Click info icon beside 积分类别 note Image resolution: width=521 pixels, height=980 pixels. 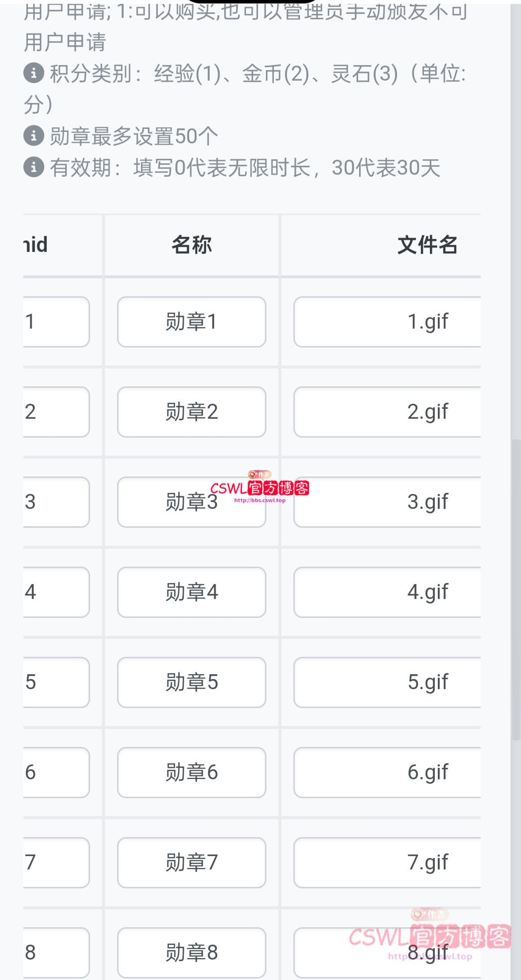click(x=33, y=73)
